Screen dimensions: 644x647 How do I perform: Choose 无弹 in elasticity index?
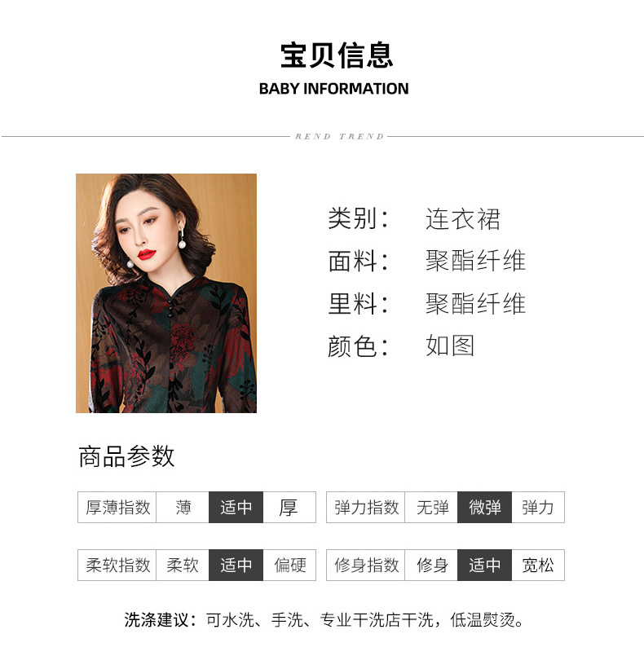[x=431, y=507]
